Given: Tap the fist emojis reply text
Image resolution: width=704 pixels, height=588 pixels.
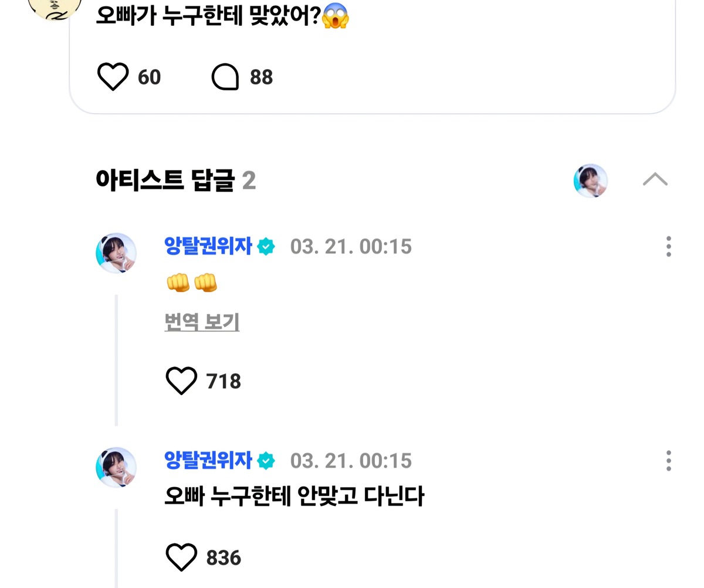Looking at the screenshot, I should coord(192,283).
